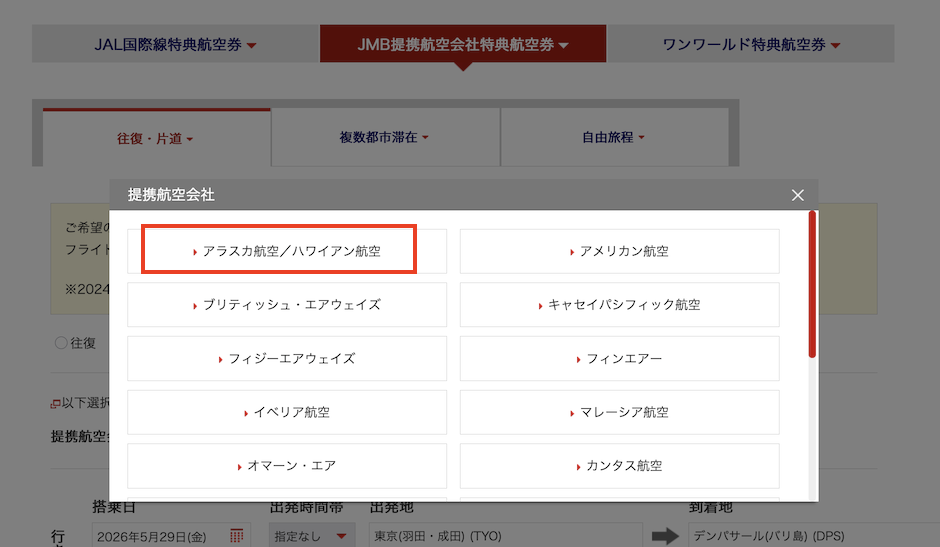
Task: Select 往復・片道 itinerary tab
Action: coord(156,138)
